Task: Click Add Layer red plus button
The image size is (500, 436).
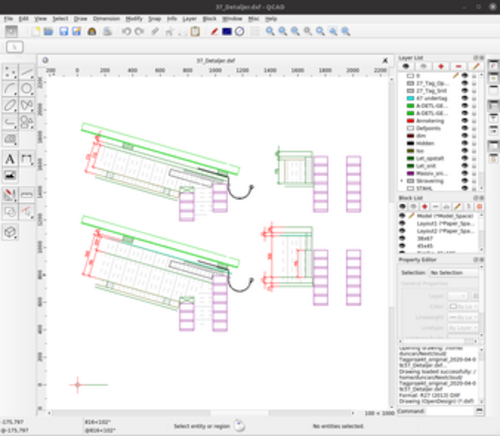Action: click(441, 66)
